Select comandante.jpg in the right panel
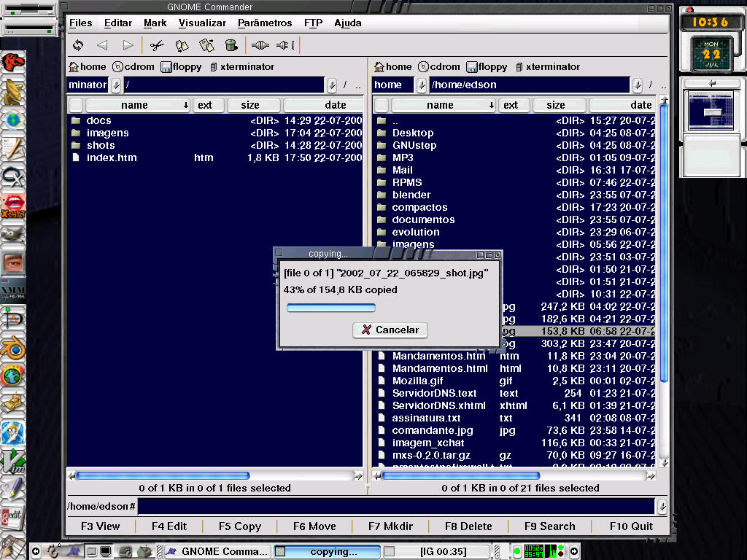747x560 pixels. [514, 430]
